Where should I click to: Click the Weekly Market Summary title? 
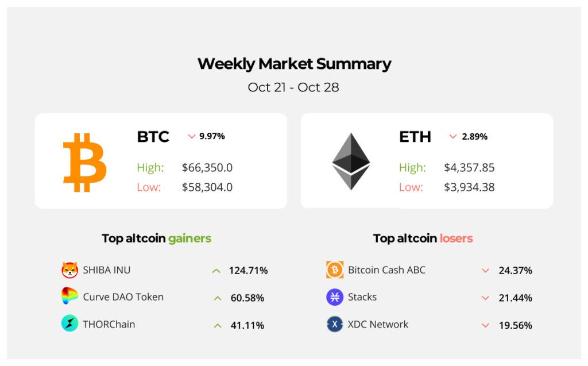(x=294, y=64)
